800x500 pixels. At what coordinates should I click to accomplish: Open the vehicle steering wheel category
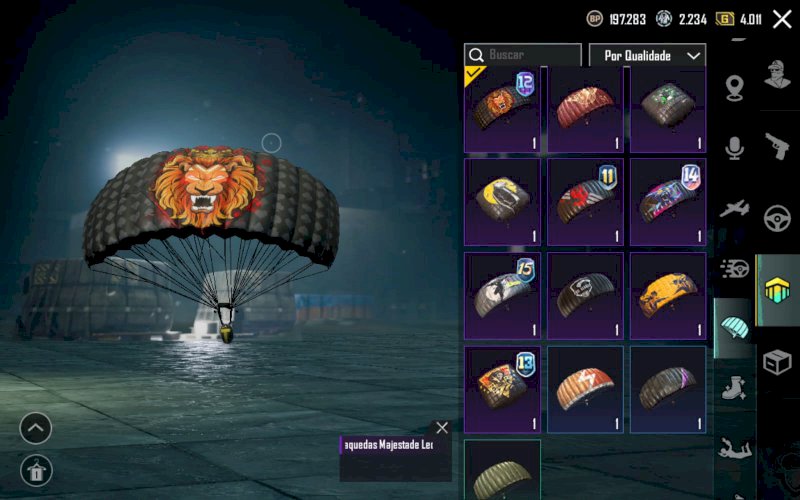pos(777,218)
